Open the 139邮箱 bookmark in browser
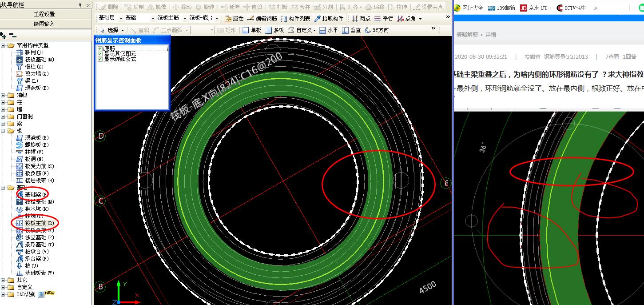The image size is (644, 305). (x=501, y=8)
